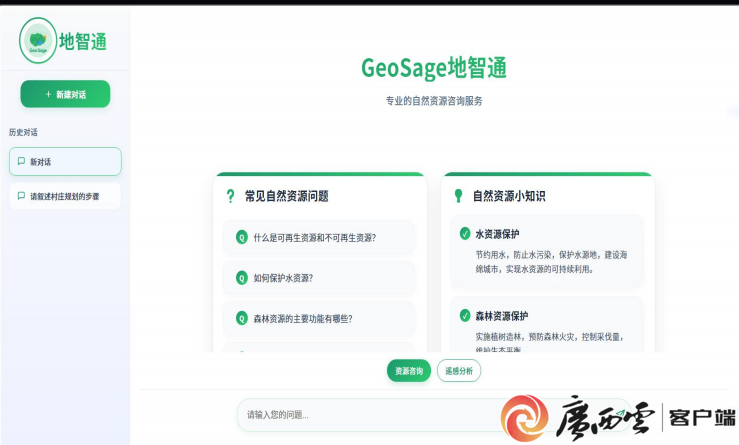Click the checkmark icon beside 森林资源保护

(464, 315)
